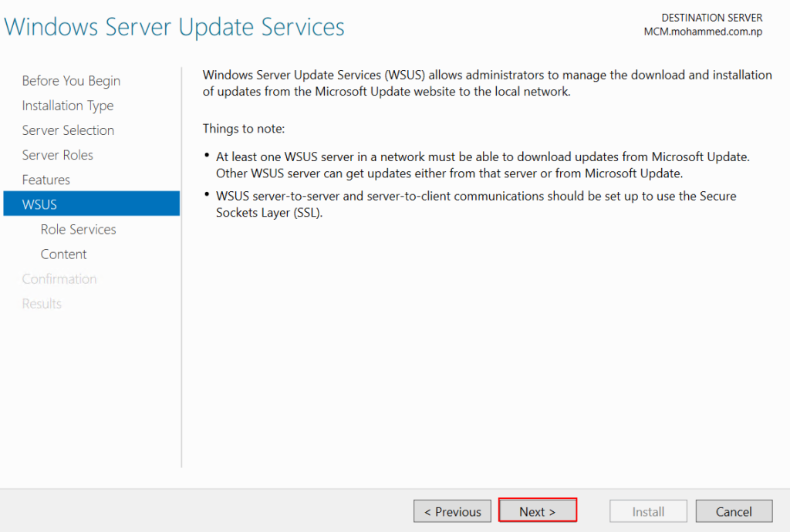Open the Features wizard page
The height and width of the screenshot is (532, 790).
coord(46,180)
